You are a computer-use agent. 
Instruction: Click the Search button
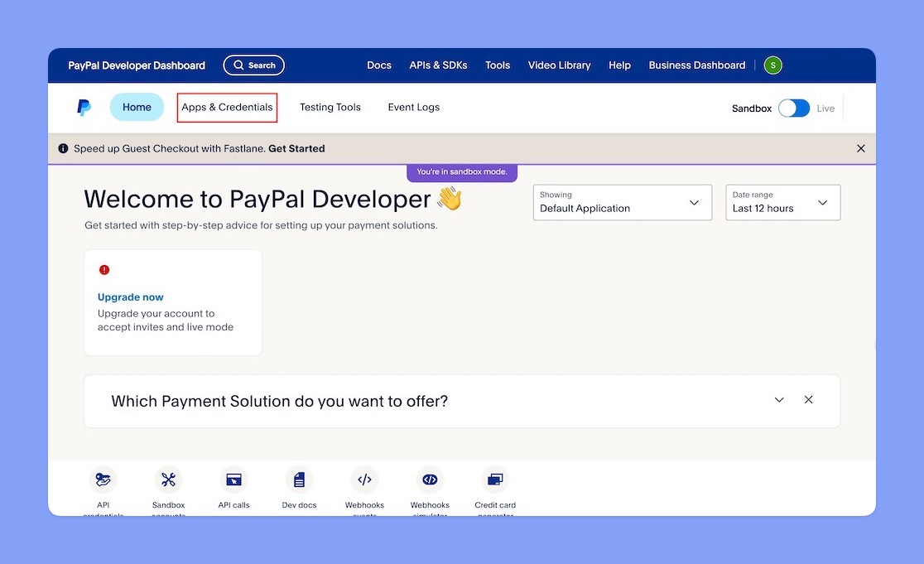click(254, 65)
